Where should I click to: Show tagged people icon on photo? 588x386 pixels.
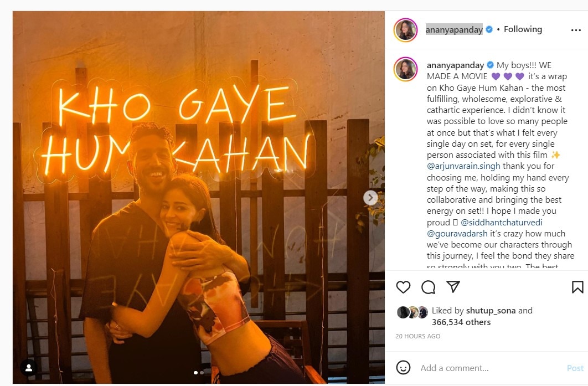point(29,368)
